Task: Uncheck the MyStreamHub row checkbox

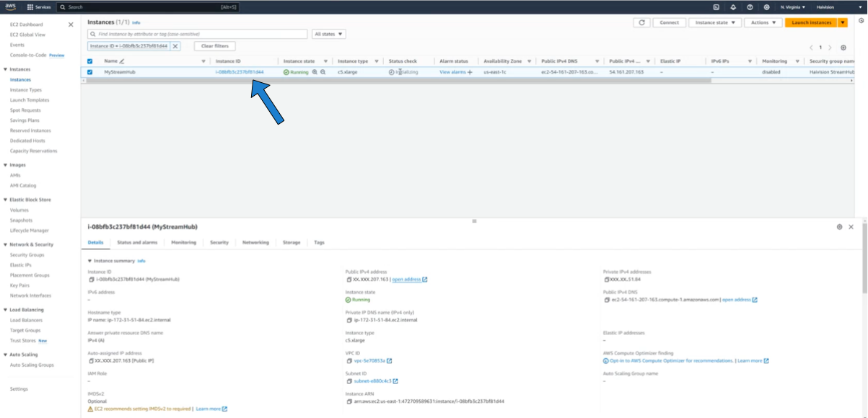Action: (90, 72)
